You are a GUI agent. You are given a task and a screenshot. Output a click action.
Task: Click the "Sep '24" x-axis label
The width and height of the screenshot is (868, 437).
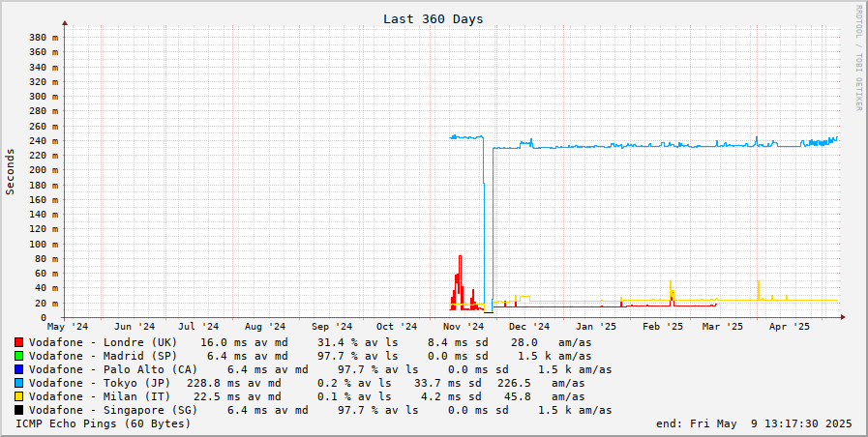coord(332,327)
